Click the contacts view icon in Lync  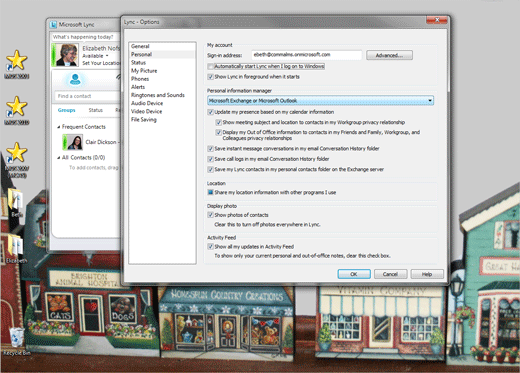[x=75, y=80]
